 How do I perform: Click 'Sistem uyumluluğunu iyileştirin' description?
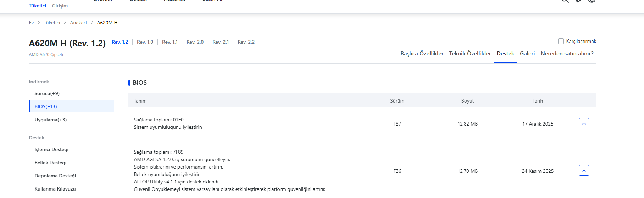[x=168, y=127]
